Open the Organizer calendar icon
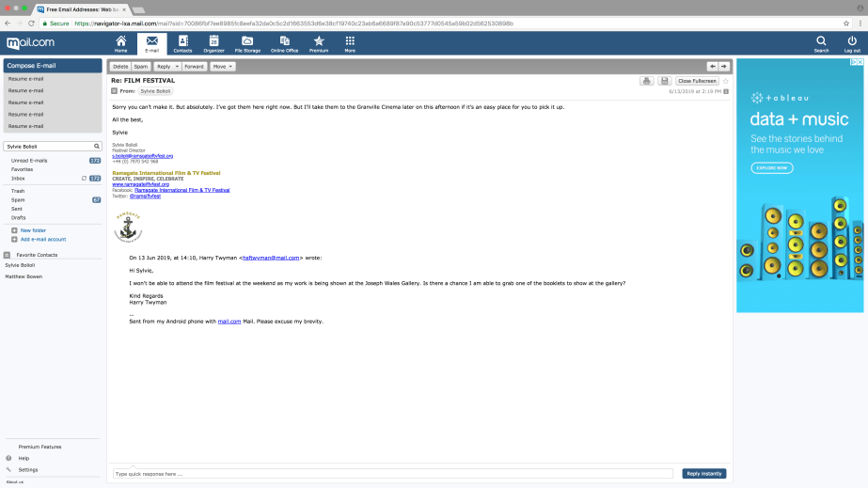The height and width of the screenshot is (488, 868). coord(213,43)
